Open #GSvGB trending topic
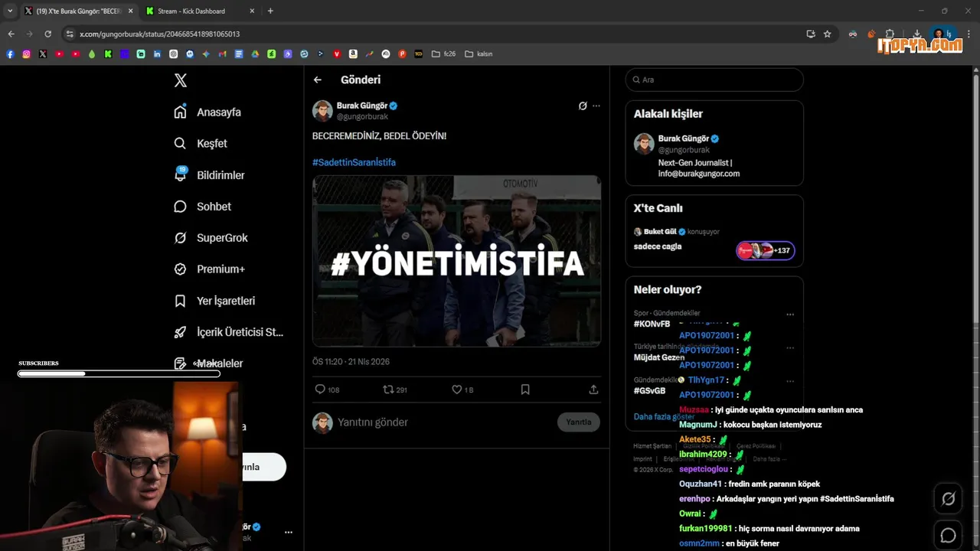The width and height of the screenshot is (980, 551). point(649,390)
